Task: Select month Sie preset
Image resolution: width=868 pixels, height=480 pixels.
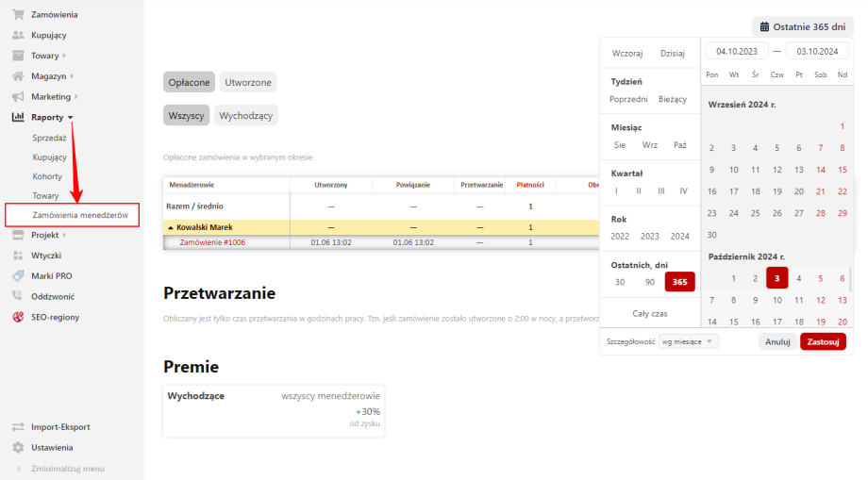Action: tap(620, 145)
